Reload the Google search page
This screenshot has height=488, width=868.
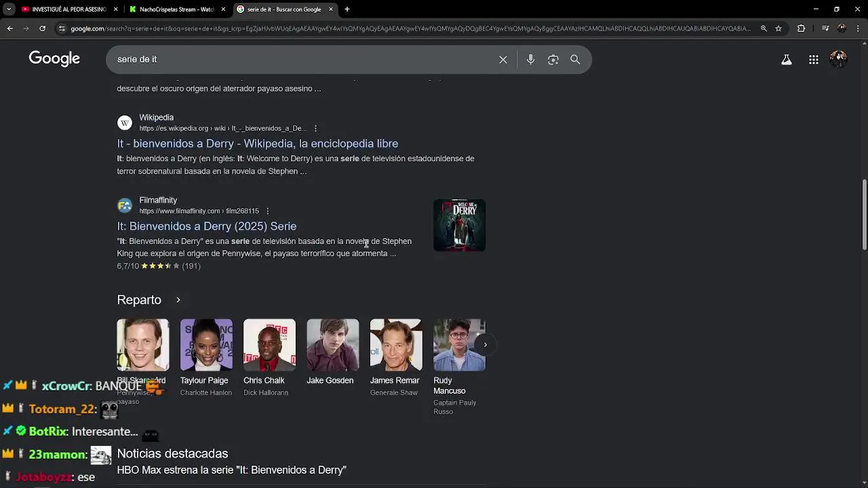click(x=42, y=28)
